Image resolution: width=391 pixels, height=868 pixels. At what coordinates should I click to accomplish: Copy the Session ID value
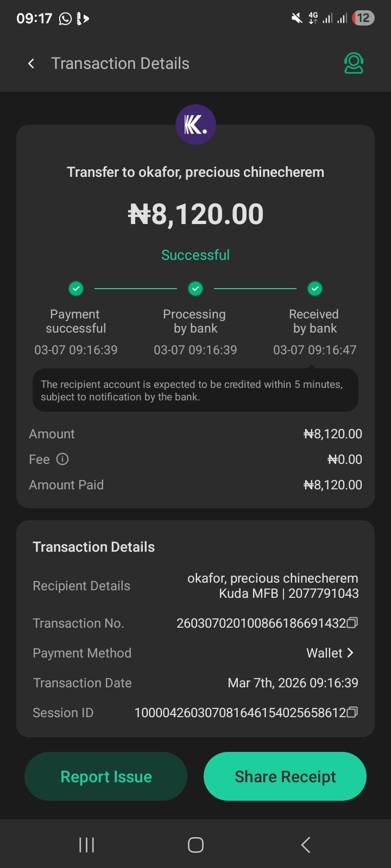(352, 712)
